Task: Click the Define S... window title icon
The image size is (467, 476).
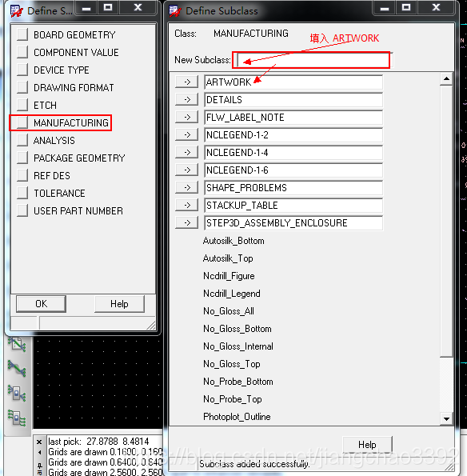Action: click(x=16, y=11)
